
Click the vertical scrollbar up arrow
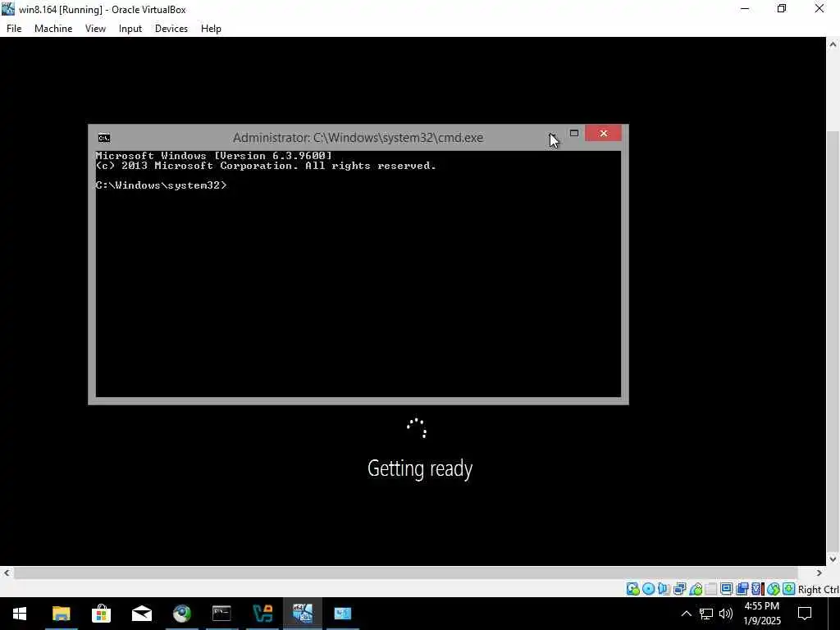tap(833, 44)
